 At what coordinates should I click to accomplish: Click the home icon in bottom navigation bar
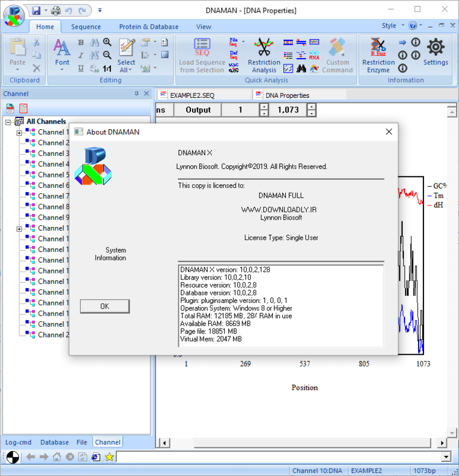(57, 456)
